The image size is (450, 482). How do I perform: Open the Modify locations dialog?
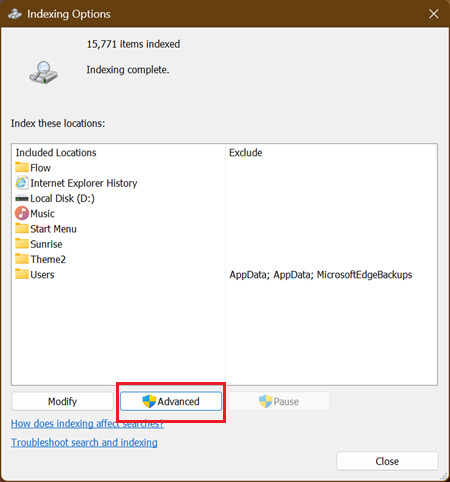pyautogui.click(x=62, y=401)
